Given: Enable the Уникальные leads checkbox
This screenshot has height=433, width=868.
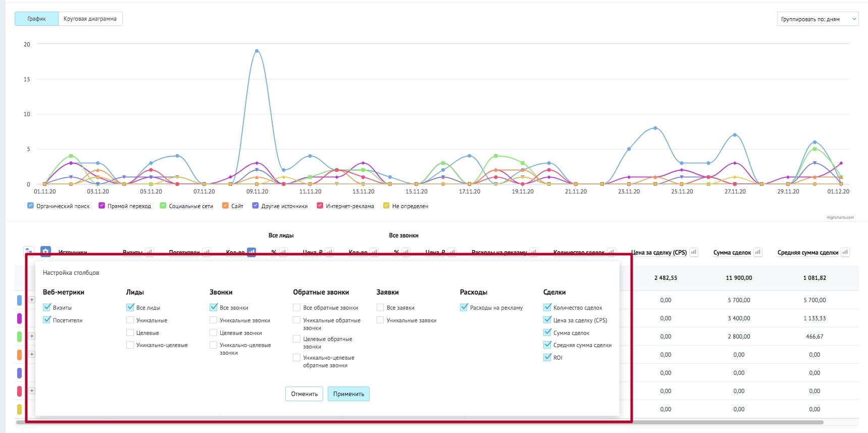Looking at the screenshot, I should [130, 320].
